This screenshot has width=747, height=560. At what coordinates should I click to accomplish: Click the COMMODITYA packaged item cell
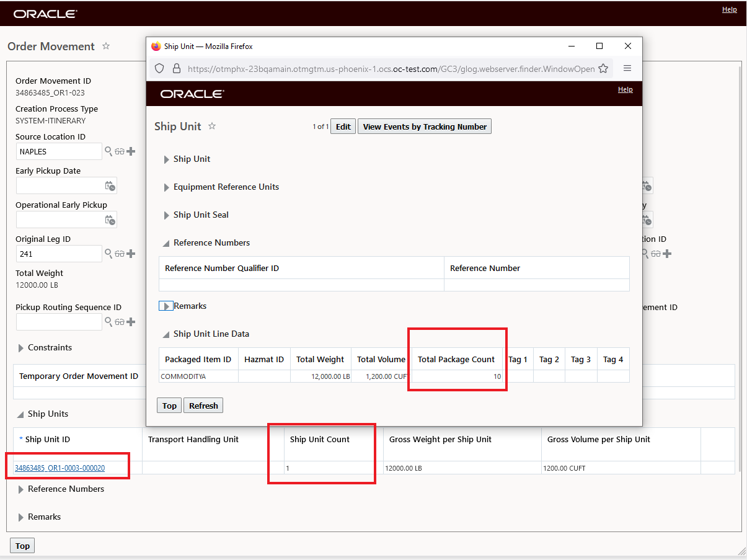coord(198,376)
